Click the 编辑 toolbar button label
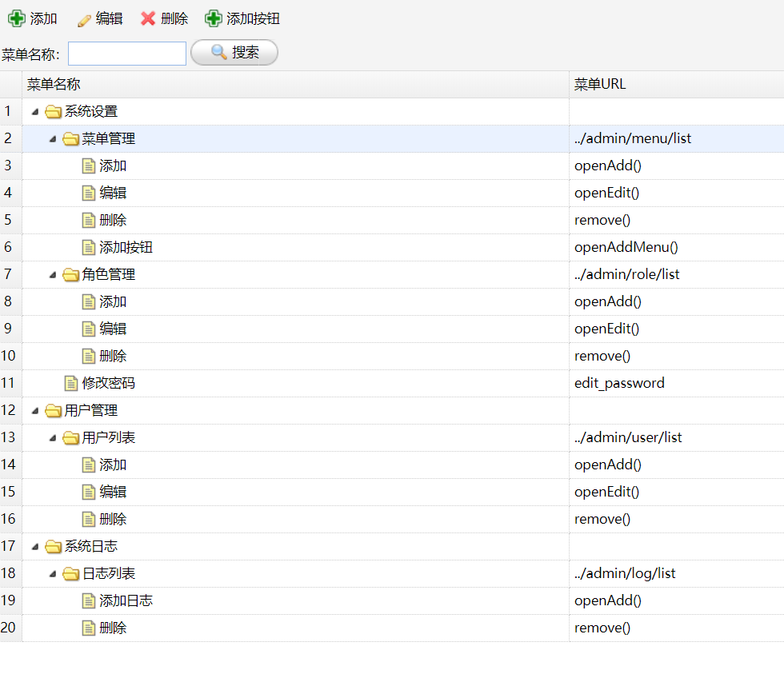784x678 pixels. point(109,18)
